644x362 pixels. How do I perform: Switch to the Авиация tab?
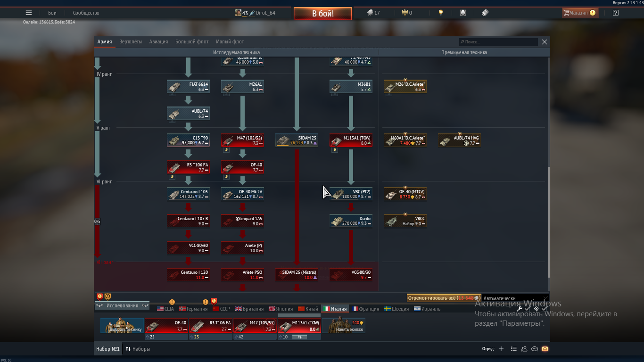pos(158,41)
